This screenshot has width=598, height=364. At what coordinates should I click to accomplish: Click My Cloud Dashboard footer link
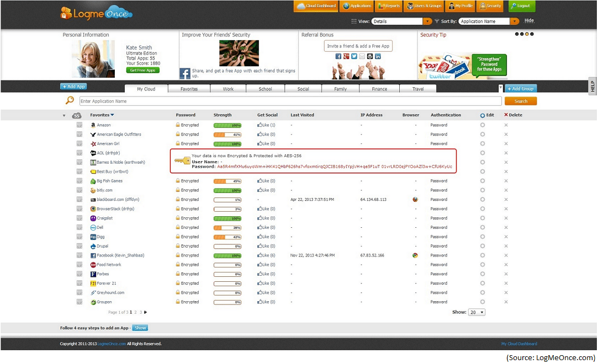[x=519, y=344]
